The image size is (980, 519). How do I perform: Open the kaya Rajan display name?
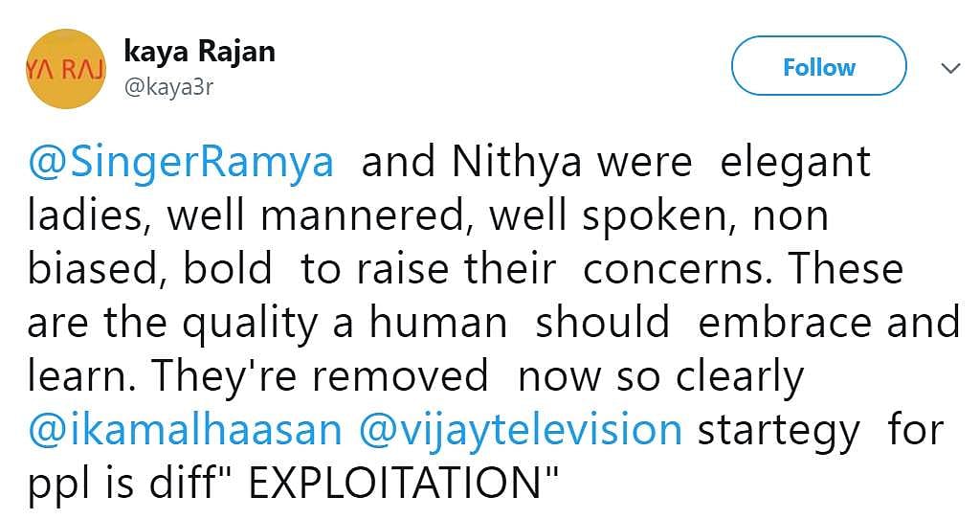[x=200, y=51]
